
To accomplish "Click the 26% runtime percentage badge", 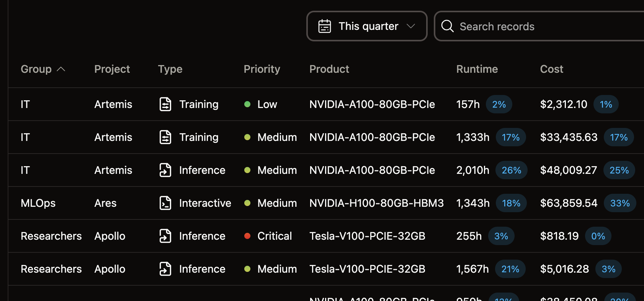I will 511,170.
